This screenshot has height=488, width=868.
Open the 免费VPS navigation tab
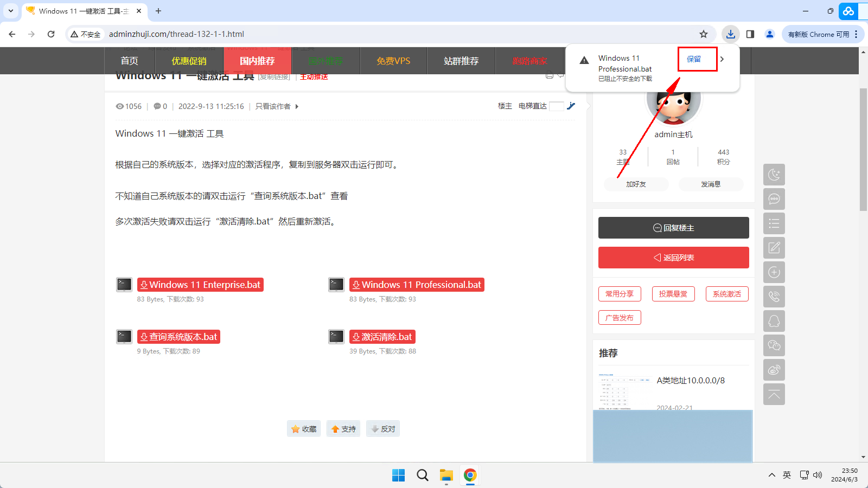click(393, 61)
